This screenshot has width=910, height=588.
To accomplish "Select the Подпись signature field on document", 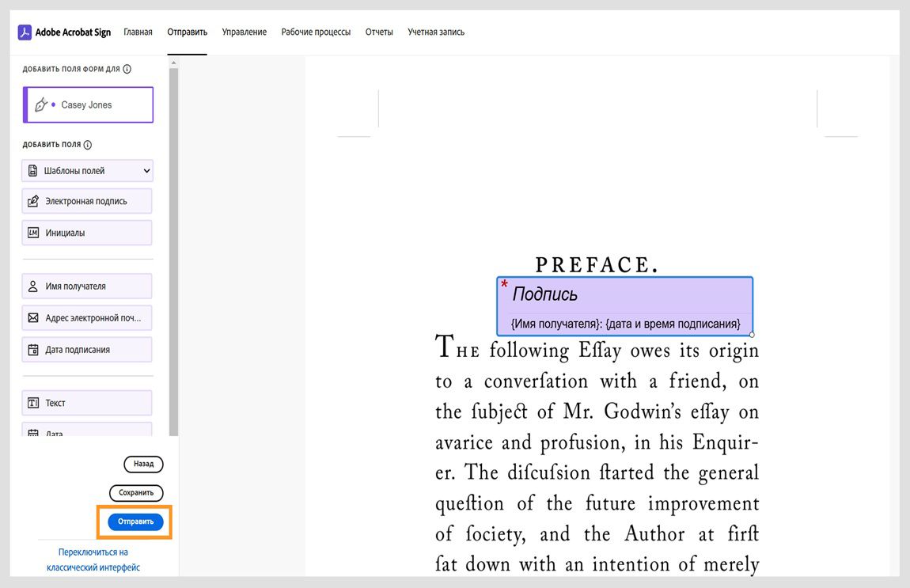I will [x=624, y=306].
